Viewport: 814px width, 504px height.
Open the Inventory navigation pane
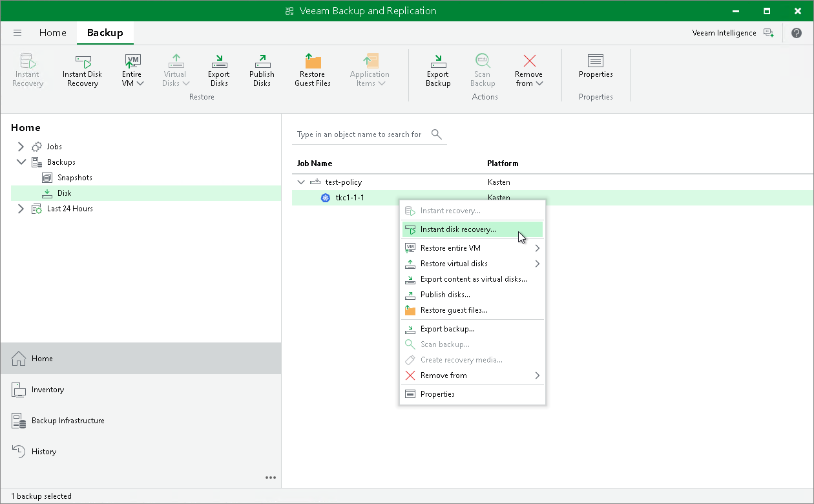point(141,390)
